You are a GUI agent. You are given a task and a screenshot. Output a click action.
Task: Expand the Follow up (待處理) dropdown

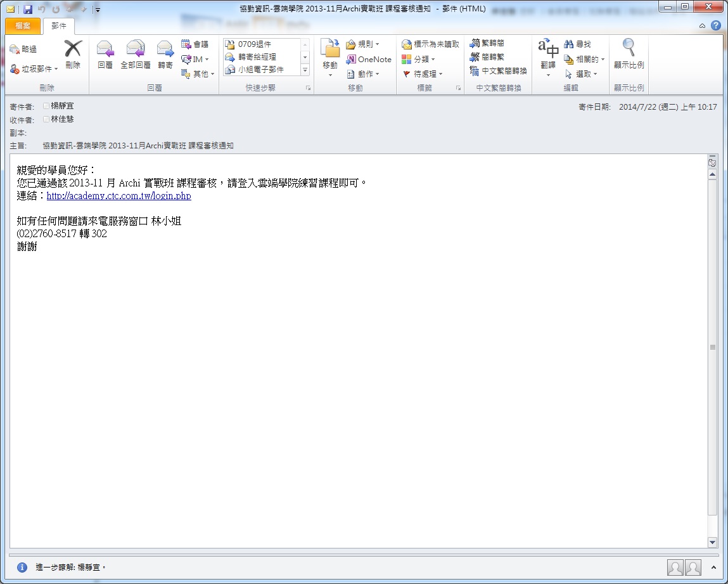pos(423,74)
